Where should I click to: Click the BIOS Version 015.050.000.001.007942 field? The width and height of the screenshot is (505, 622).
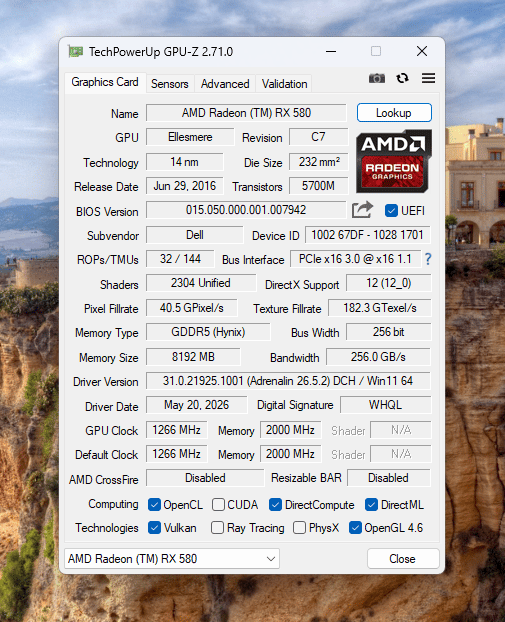246,210
